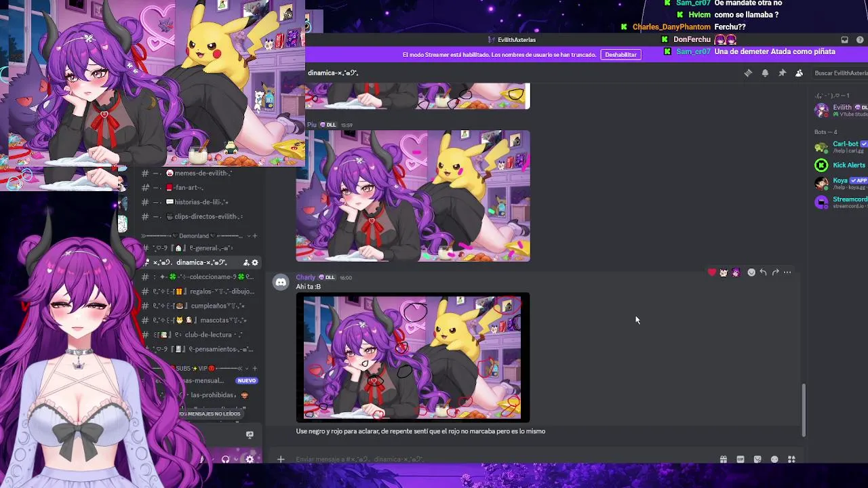The image size is (868, 488).
Task: Open the gift icon in message bar
Action: (724, 460)
